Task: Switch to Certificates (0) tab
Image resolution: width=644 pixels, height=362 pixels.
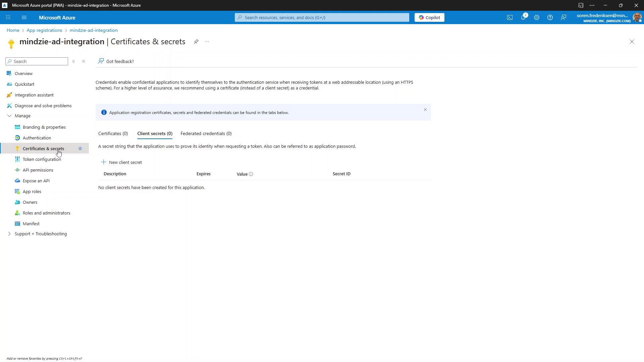Action: pos(113,133)
